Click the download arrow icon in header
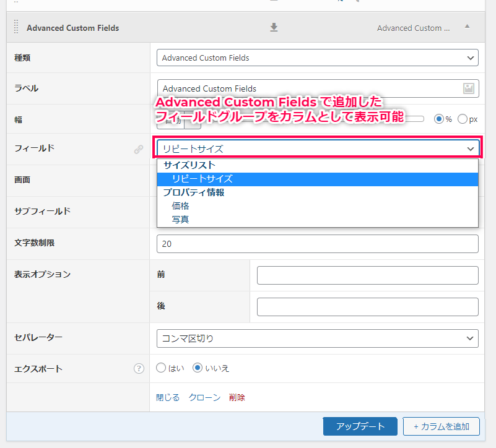 click(274, 27)
